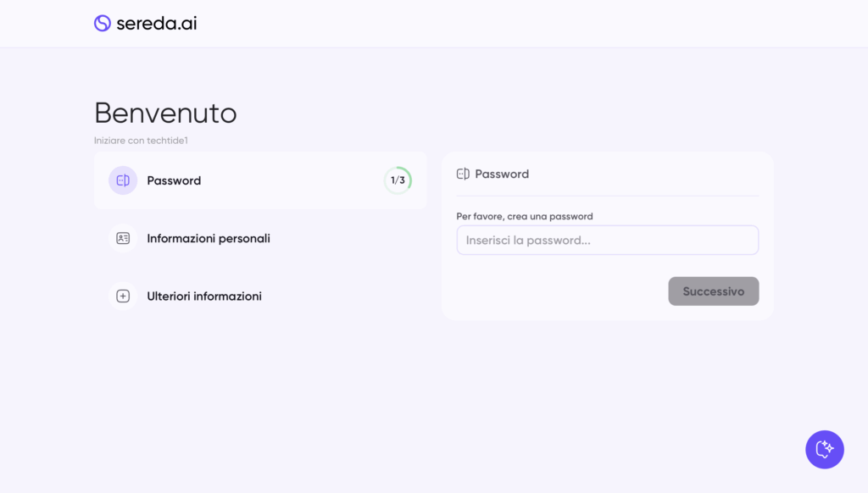The height and width of the screenshot is (493, 868).
Task: Click the 1/3 progress ring indicator
Action: 398,180
